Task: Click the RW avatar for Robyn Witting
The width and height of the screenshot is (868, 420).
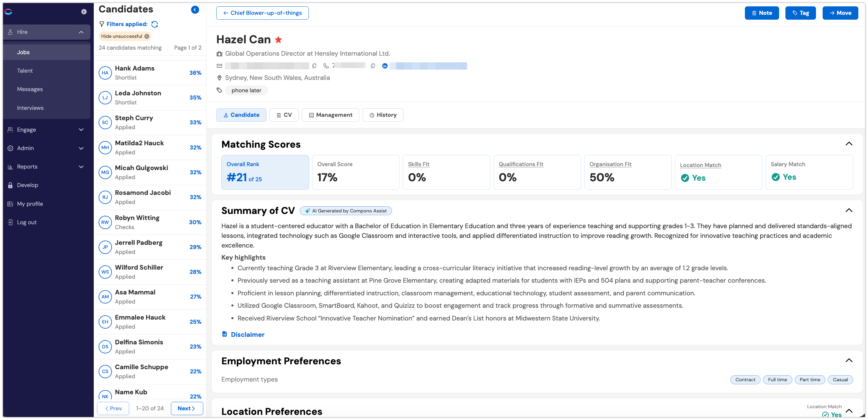Action: (x=105, y=222)
